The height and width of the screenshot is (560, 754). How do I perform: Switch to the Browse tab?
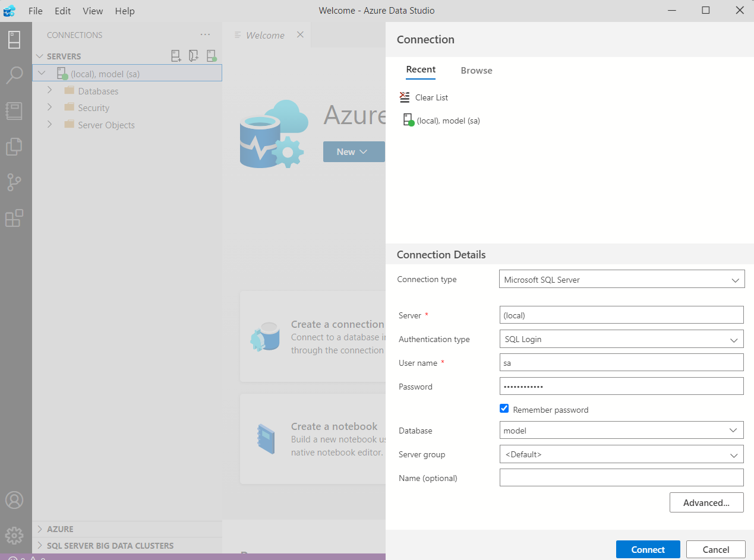pyautogui.click(x=477, y=70)
